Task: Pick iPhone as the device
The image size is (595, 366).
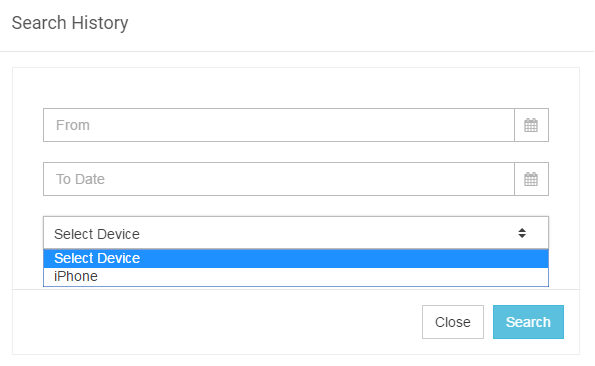Action: coord(296,276)
